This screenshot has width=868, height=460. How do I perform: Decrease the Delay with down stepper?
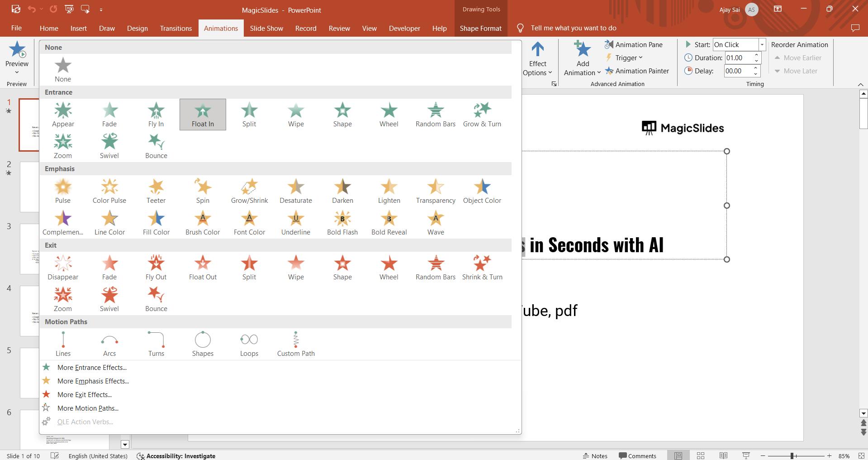pos(756,74)
